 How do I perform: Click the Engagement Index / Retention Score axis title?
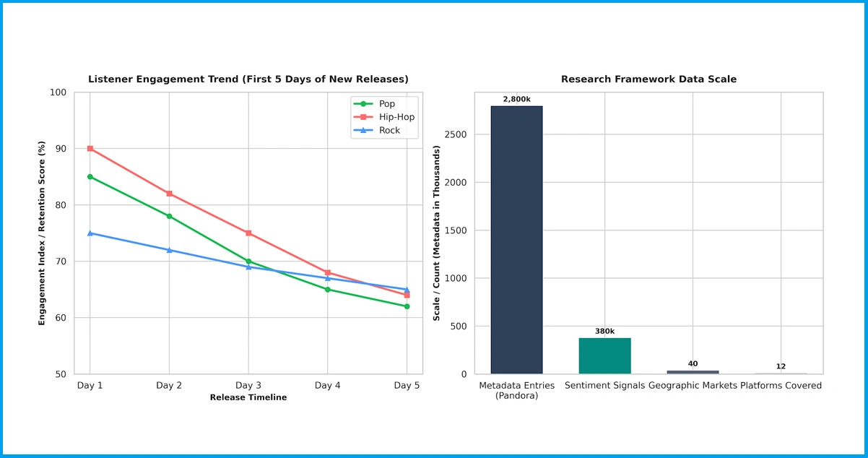[x=42, y=233]
